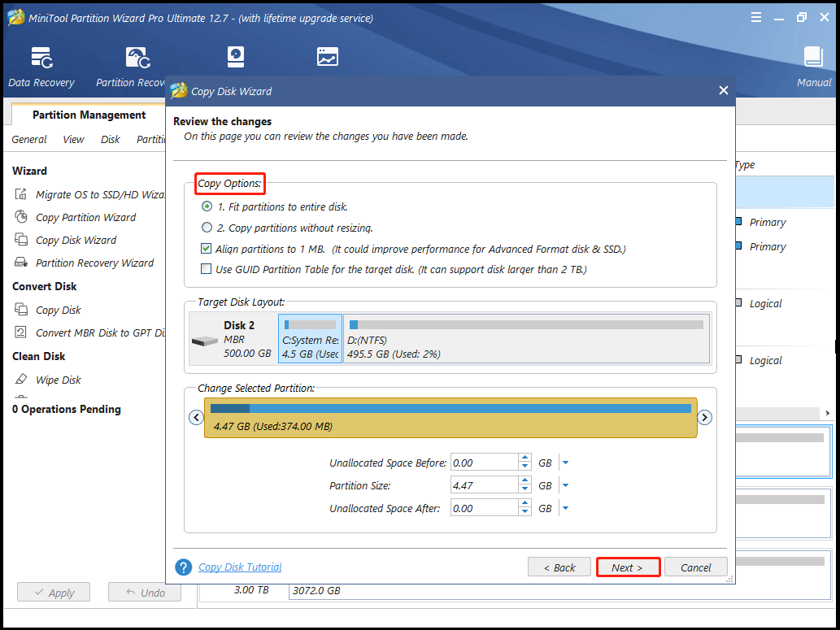The image size is (840, 630).
Task: Open Data Recovery tool icon
Action: [41, 58]
